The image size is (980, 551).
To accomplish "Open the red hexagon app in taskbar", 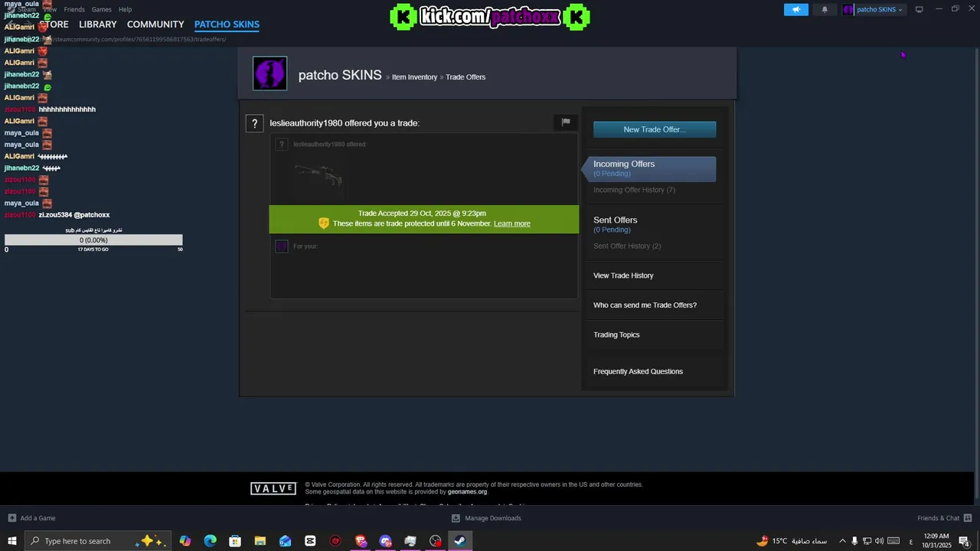I will point(335,541).
